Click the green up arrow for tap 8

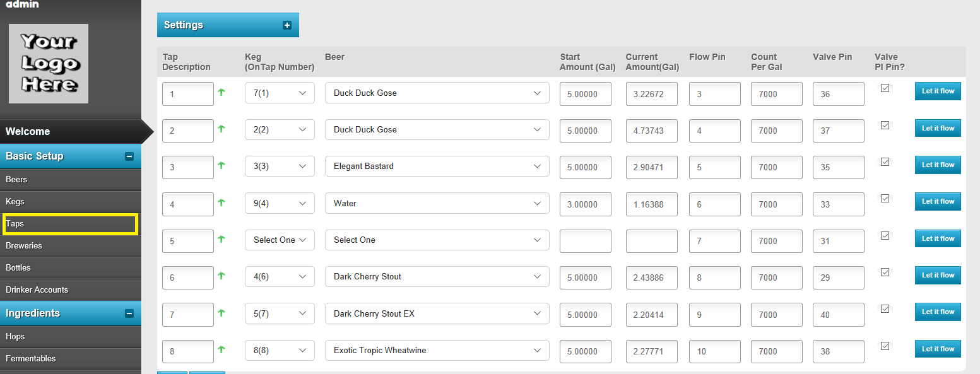(x=221, y=349)
